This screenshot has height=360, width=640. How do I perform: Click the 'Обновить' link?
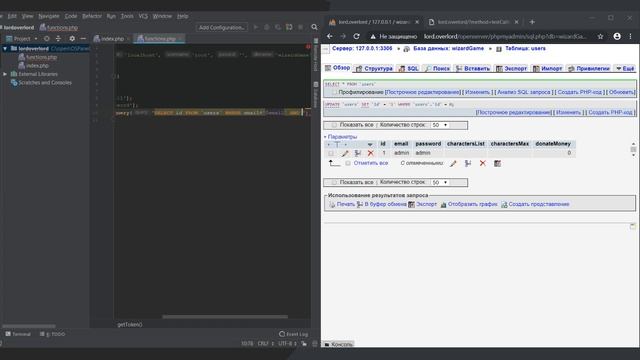621,92
